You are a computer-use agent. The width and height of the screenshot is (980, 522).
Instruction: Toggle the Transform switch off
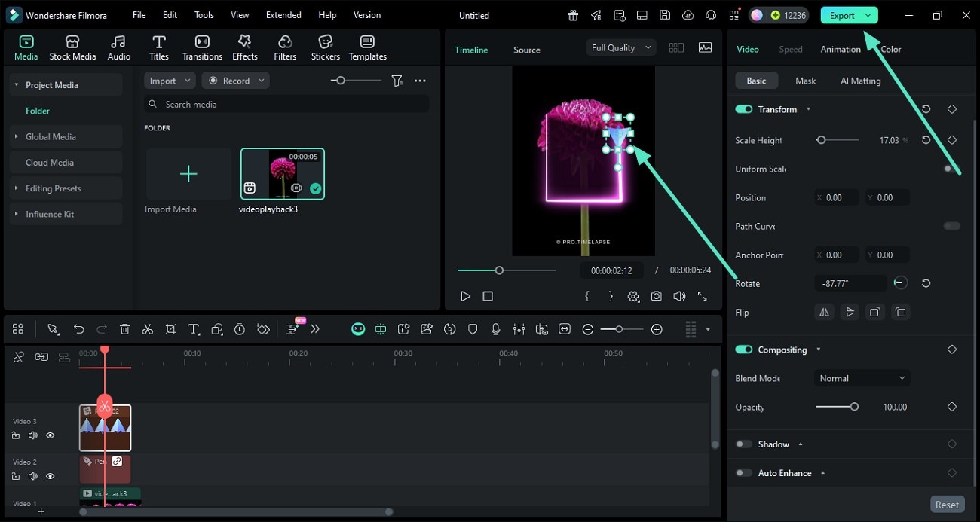point(744,109)
